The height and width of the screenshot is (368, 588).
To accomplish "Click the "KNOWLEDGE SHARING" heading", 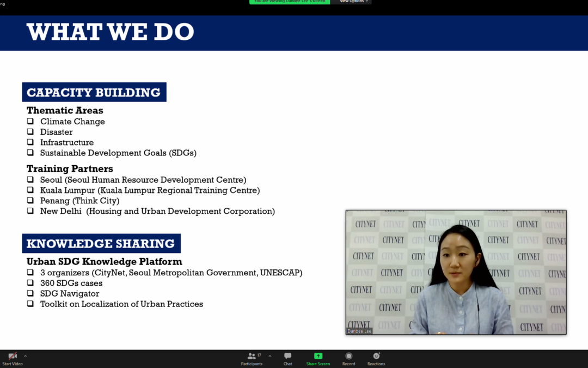I will pyautogui.click(x=101, y=243).
